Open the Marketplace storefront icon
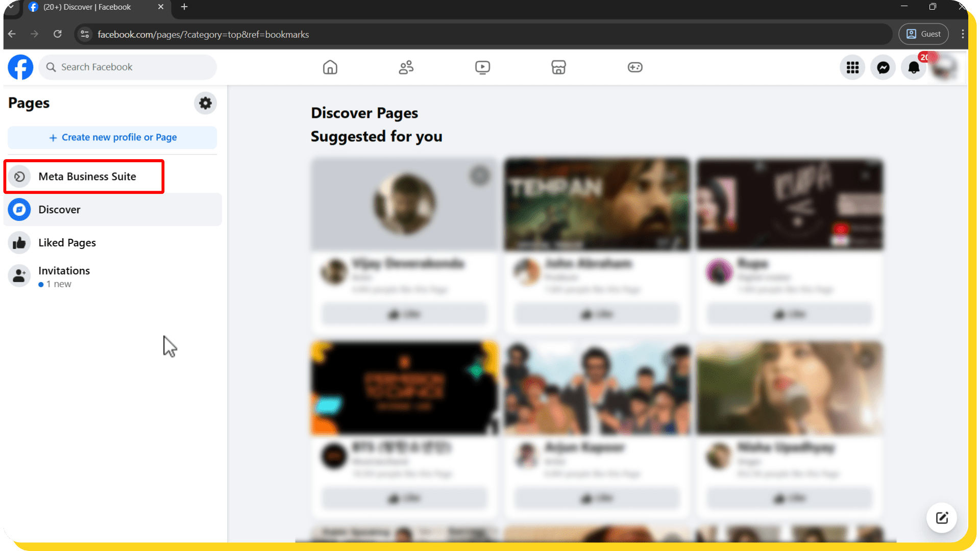The image size is (980, 551). pyautogui.click(x=558, y=67)
